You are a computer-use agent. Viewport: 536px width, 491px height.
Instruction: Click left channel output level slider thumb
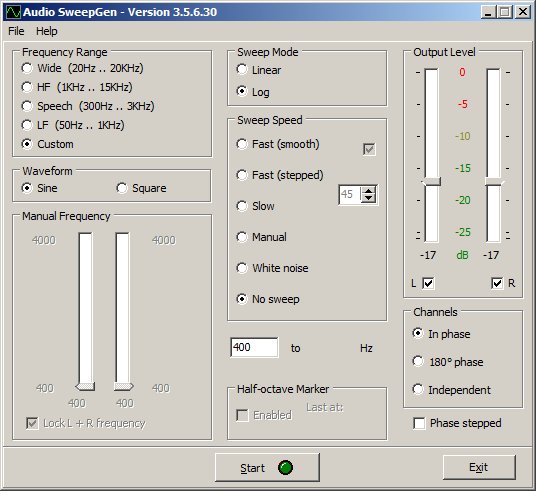click(x=431, y=182)
